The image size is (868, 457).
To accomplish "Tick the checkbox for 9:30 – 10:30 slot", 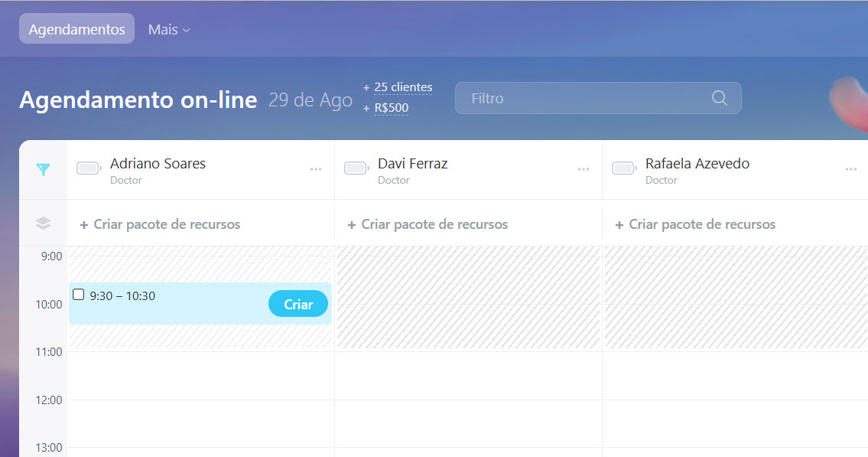I will [78, 295].
